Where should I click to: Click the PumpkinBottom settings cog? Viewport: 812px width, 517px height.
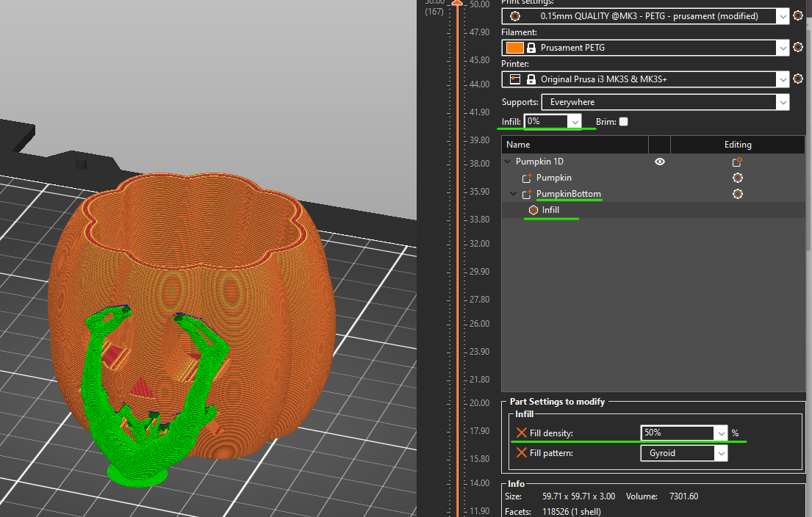(737, 194)
